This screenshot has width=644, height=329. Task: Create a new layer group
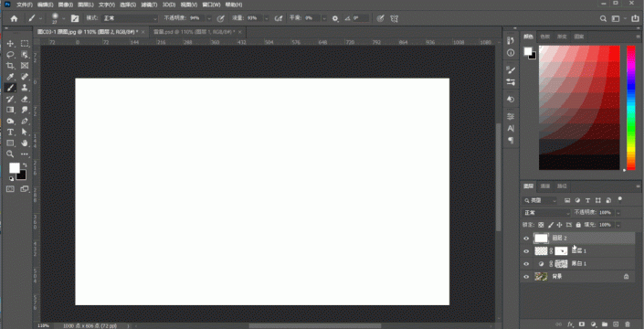[x=605, y=324]
